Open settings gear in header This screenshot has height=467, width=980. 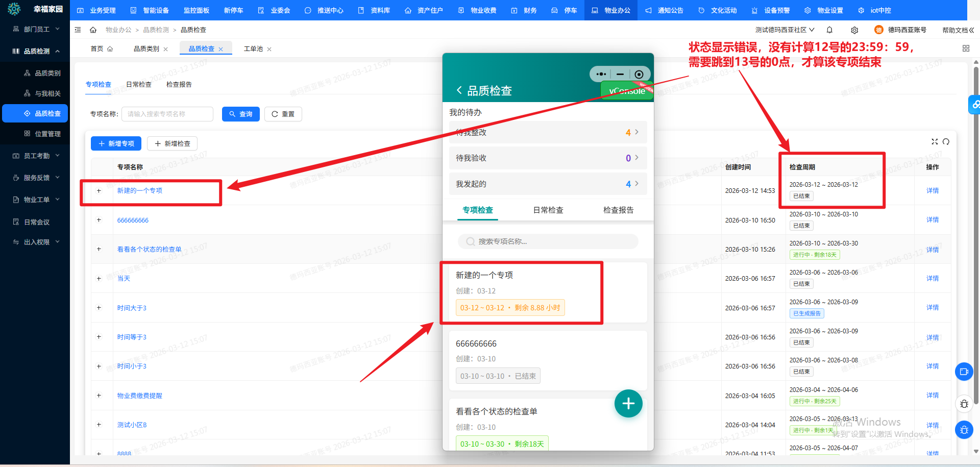tap(854, 30)
